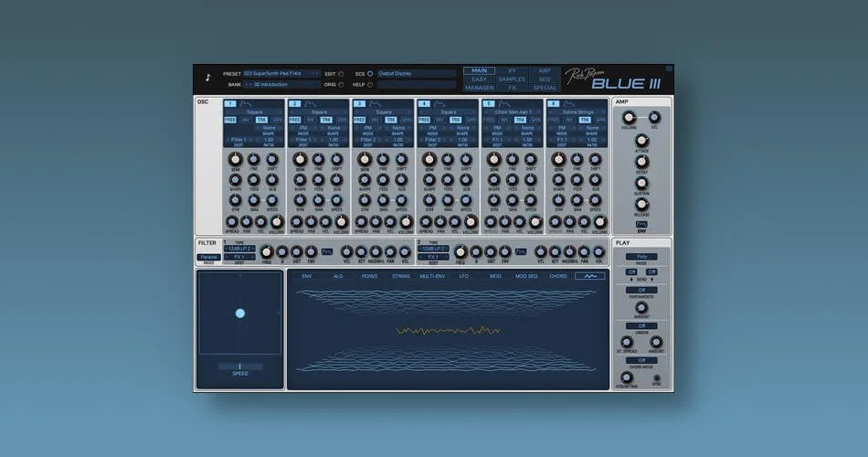The height and width of the screenshot is (457, 868).
Task: Open Filter 1 type 12dB LP dropdown
Action: point(239,249)
